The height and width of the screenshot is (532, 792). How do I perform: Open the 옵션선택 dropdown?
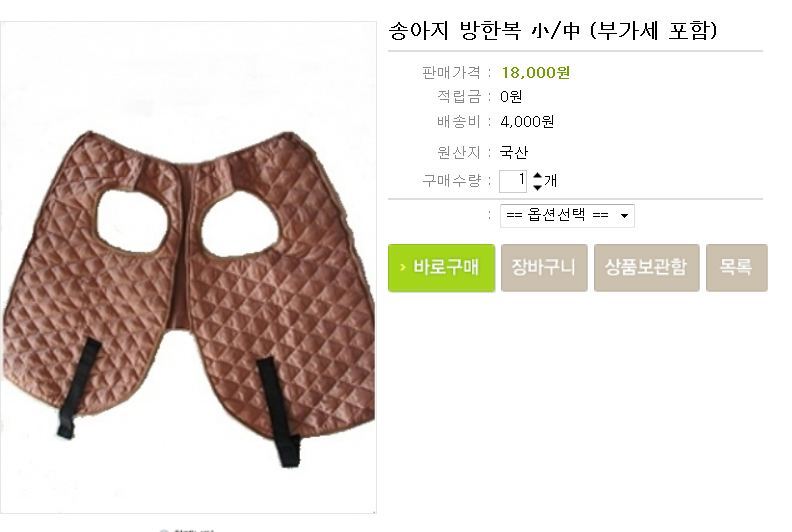[567, 216]
